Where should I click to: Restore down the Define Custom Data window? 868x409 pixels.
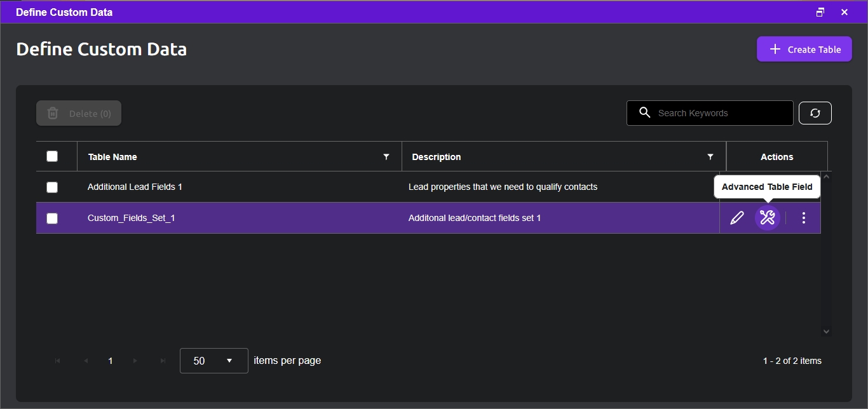tap(820, 12)
